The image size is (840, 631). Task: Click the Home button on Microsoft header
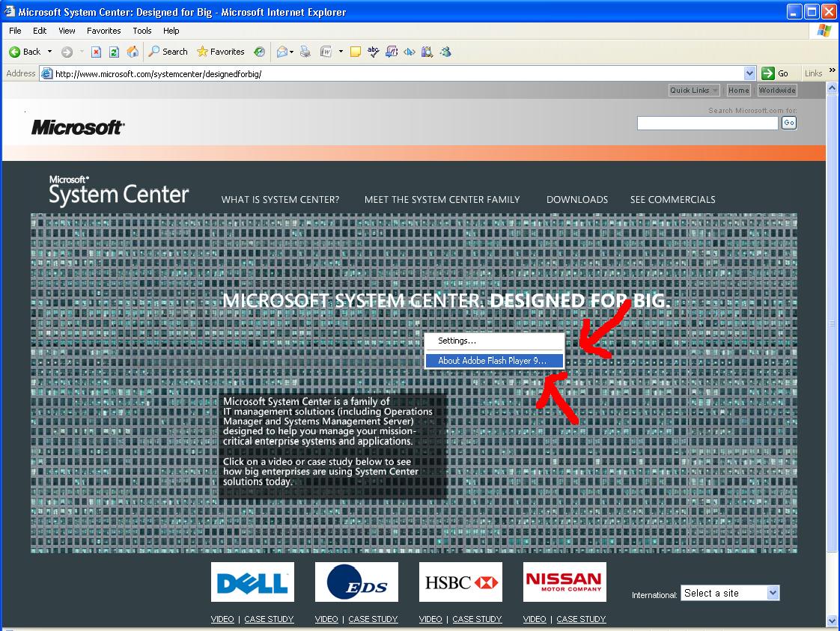pyautogui.click(x=739, y=90)
